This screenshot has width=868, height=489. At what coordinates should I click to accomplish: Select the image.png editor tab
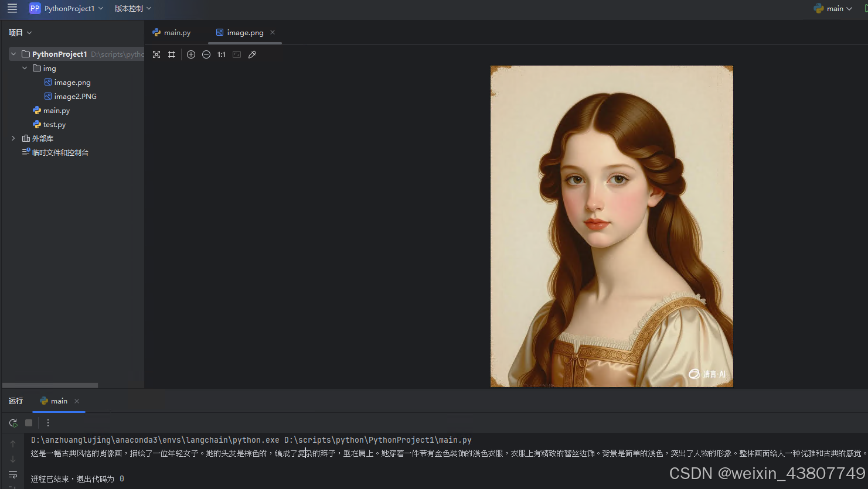[245, 33]
